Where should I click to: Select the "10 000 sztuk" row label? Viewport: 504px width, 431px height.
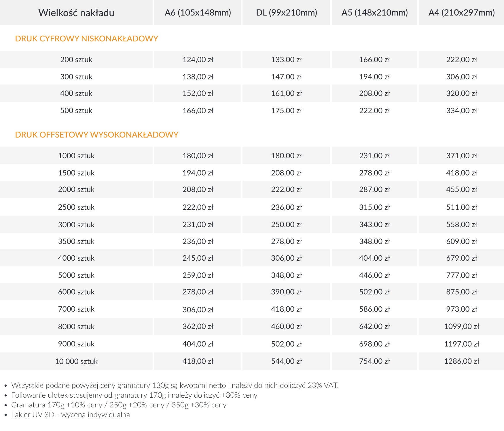coord(76,361)
